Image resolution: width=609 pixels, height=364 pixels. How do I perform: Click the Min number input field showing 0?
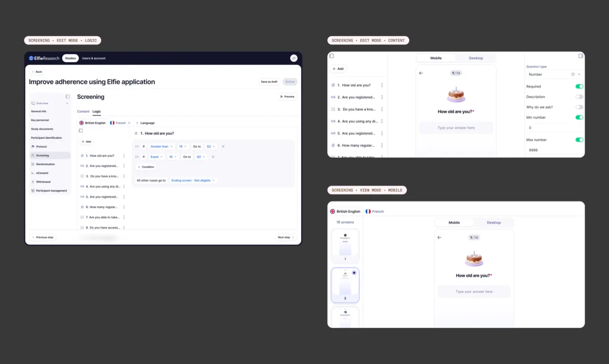click(x=554, y=128)
